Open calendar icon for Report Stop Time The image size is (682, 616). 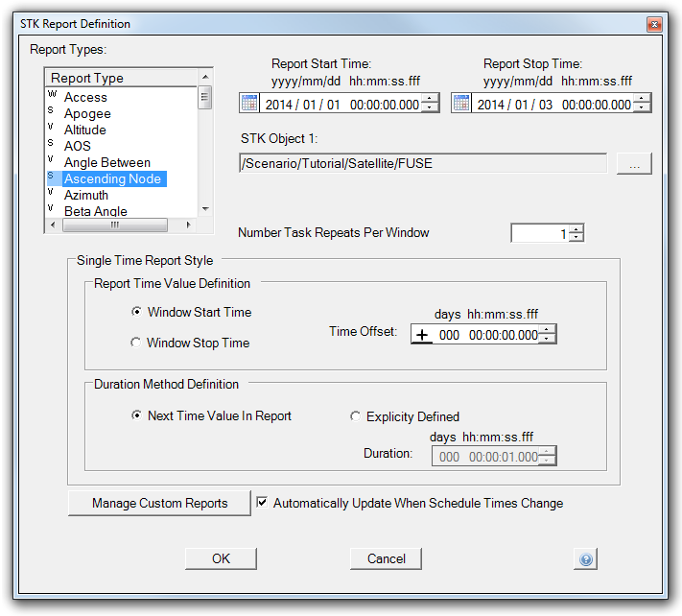pos(461,104)
